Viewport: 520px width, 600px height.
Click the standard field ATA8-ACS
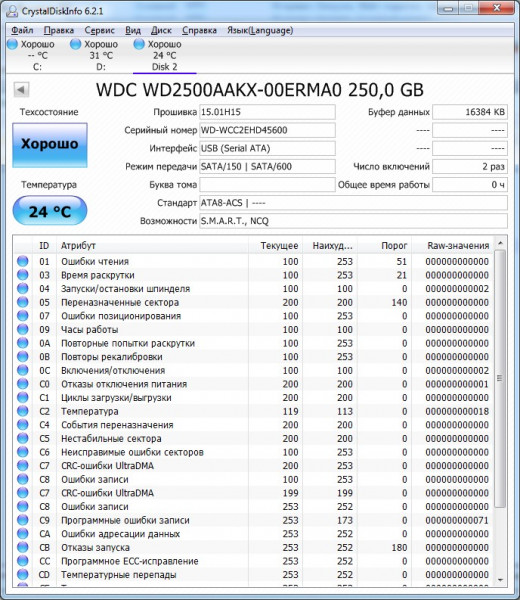click(x=354, y=203)
